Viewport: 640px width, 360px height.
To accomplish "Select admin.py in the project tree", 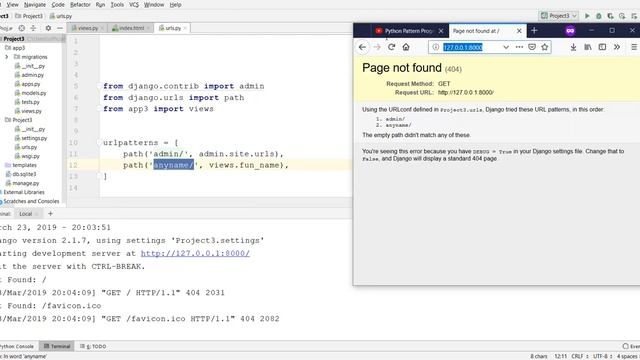I will tap(29, 75).
